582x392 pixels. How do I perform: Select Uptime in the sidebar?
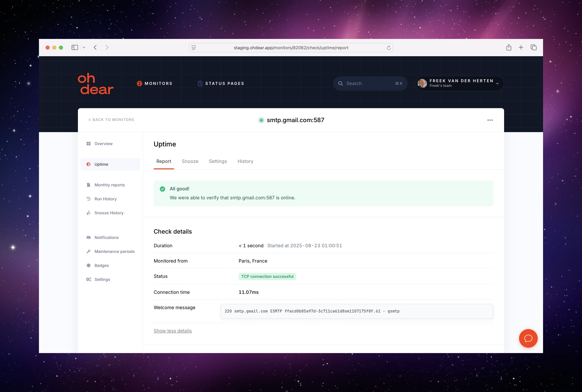click(110, 164)
